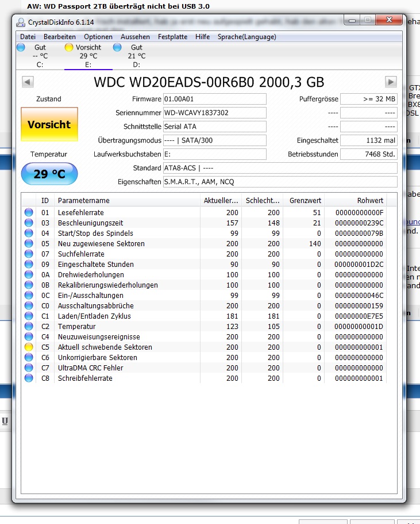Click the blue orb of Rekalibrierungswiederholungen row
Image resolution: width=420 pixels, height=524 pixels.
click(x=29, y=285)
